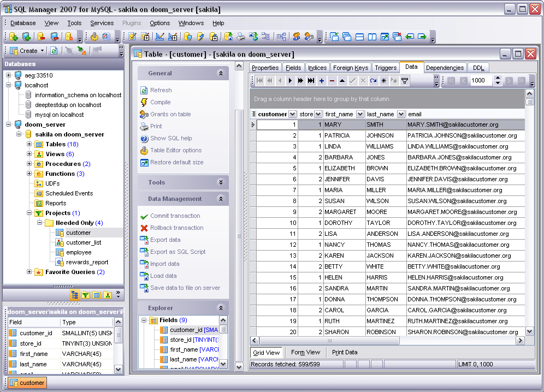
Task: Click the red X Rollback transaction icon
Action: pyautogui.click(x=144, y=228)
